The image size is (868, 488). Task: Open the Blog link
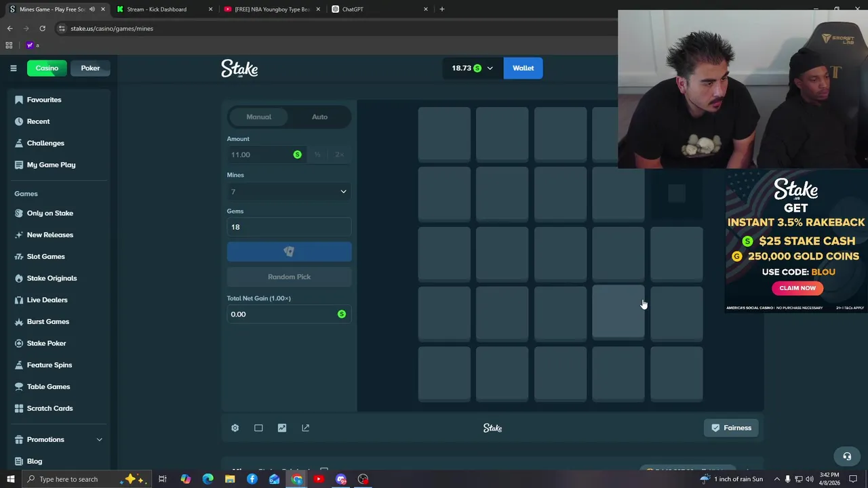tap(60, 461)
